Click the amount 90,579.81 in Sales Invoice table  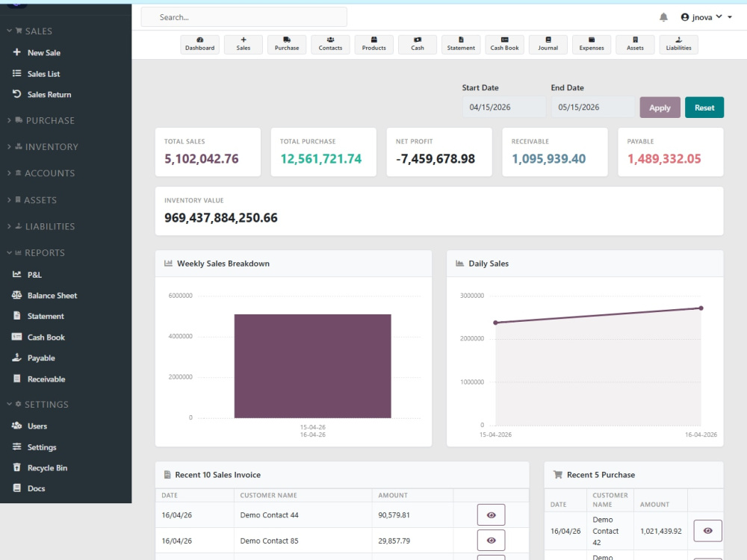click(394, 514)
